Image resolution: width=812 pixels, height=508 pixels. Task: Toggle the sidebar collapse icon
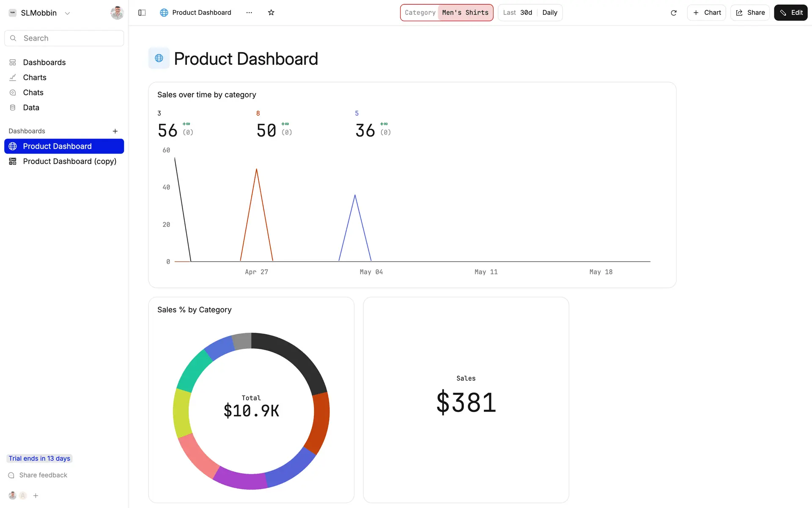pyautogui.click(x=142, y=13)
